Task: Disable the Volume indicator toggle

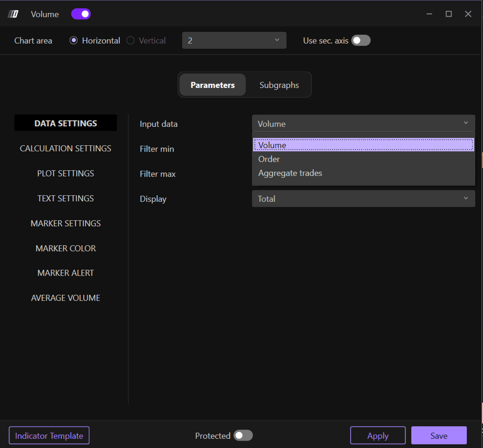Action: coord(81,14)
